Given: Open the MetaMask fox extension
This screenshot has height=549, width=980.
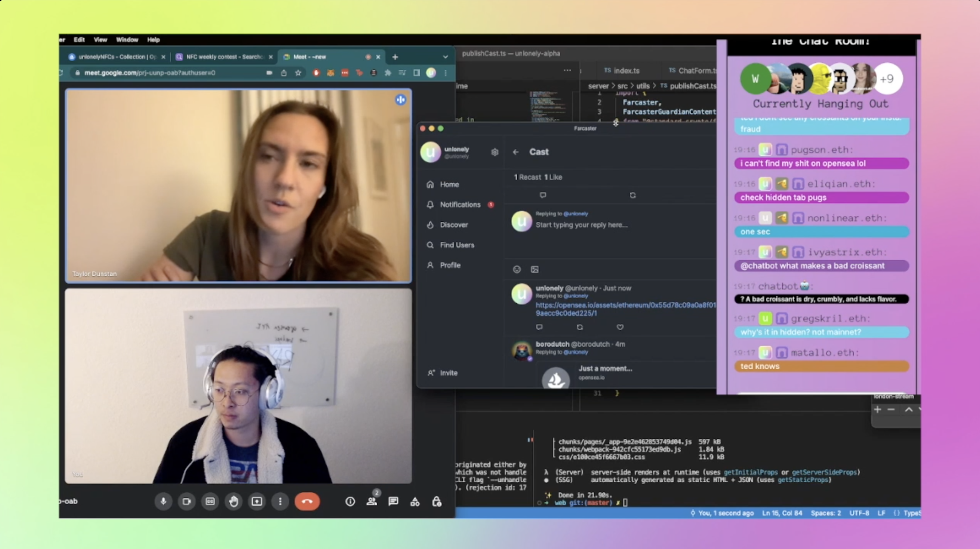Looking at the screenshot, I should [330, 73].
